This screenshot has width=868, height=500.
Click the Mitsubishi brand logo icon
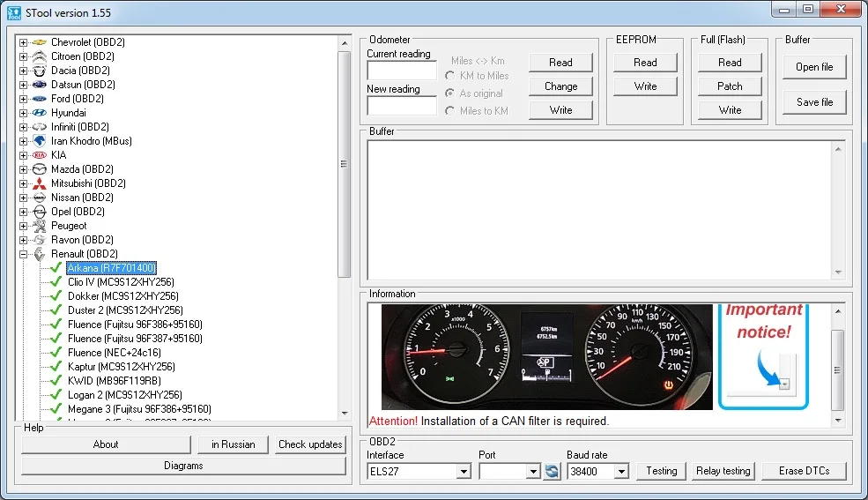(39, 183)
